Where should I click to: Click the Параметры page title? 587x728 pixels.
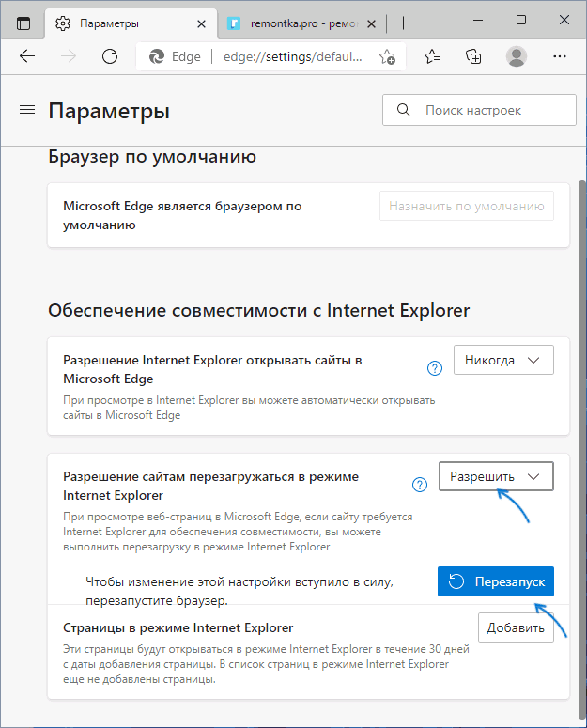109,112
